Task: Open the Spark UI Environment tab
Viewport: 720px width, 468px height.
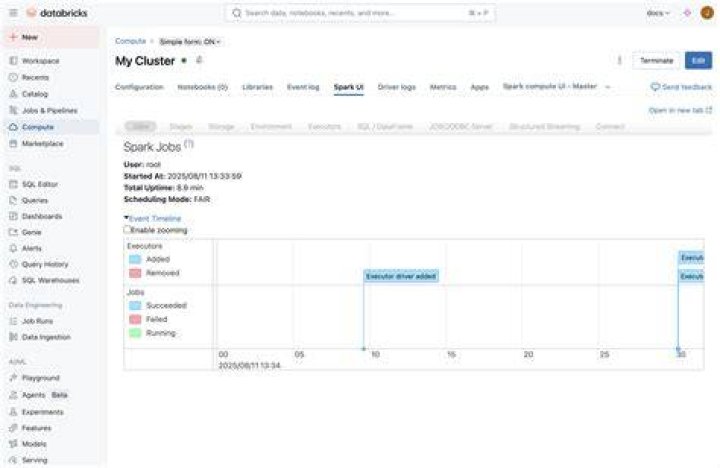Action: [271, 126]
